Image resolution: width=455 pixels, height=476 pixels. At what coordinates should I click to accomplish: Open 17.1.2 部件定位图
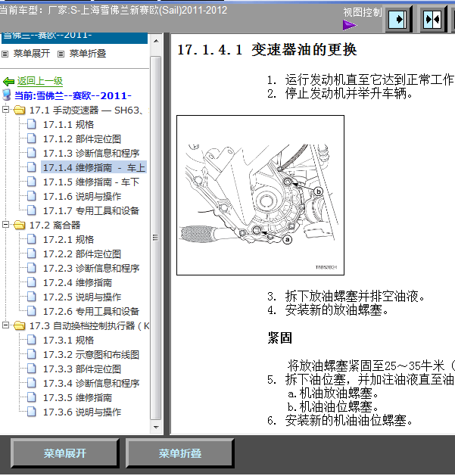tap(82, 138)
